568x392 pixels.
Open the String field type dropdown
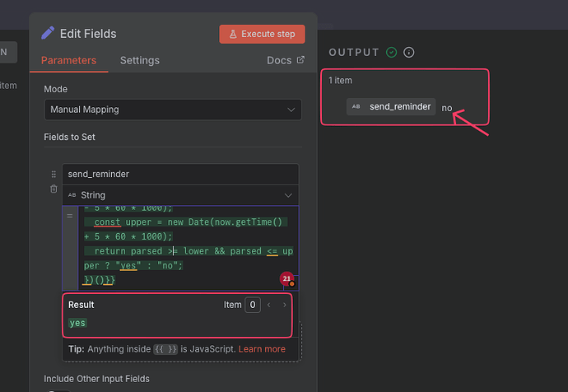click(x=179, y=195)
